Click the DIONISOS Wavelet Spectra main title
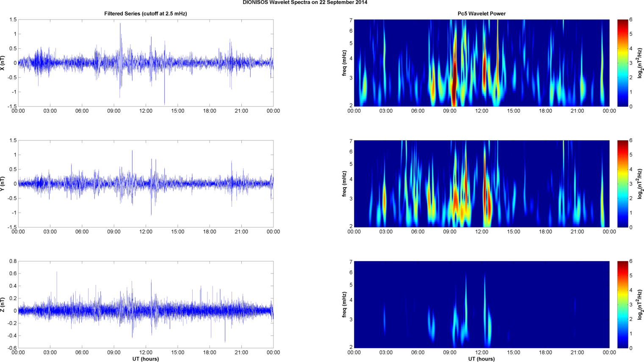The image size is (644, 362). (305, 3)
